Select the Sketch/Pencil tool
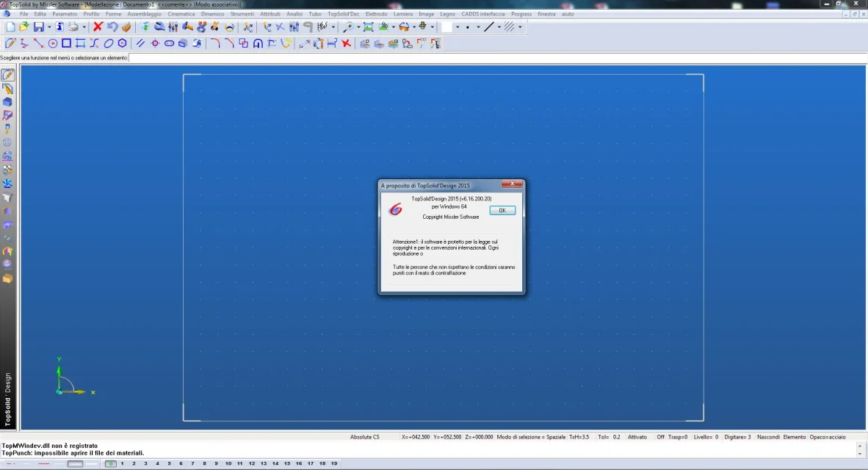Image resolution: width=868 pixels, height=470 pixels. pyautogui.click(x=10, y=43)
